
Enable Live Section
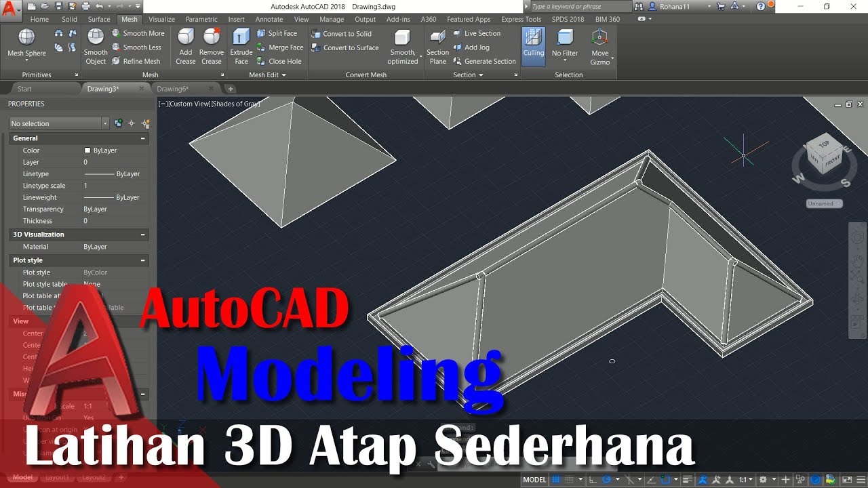coord(476,33)
